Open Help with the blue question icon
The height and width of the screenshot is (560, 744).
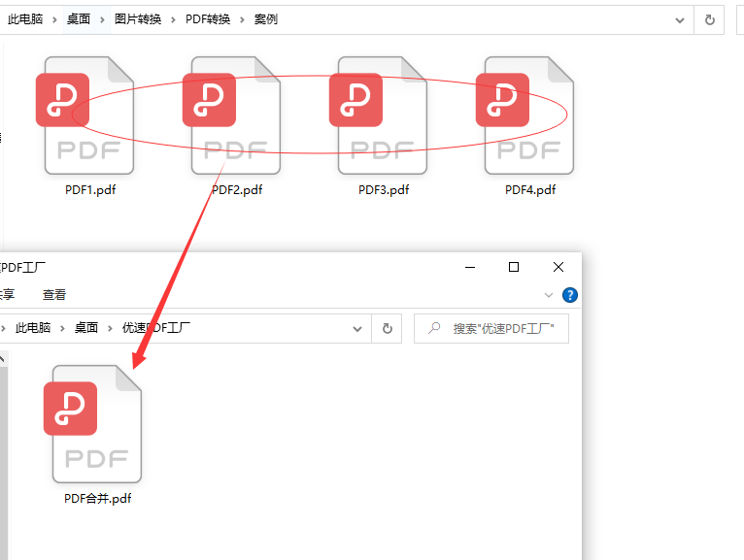[x=570, y=295]
